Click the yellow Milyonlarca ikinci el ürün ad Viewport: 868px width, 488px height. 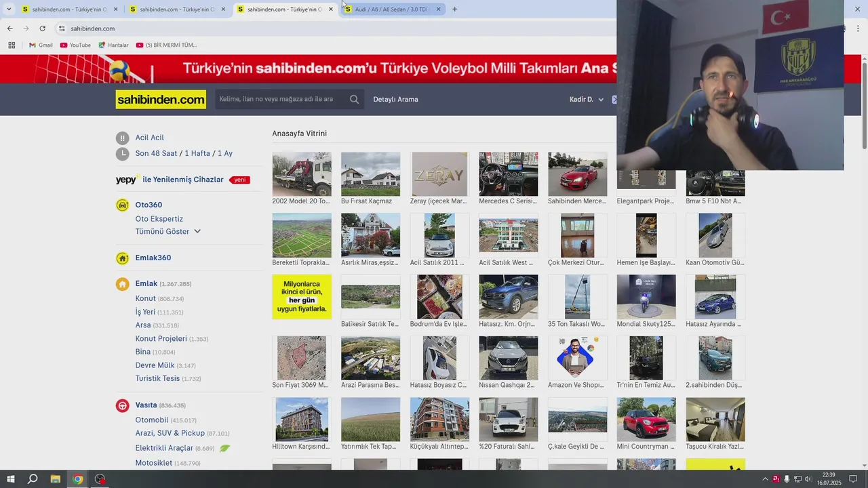tap(302, 297)
